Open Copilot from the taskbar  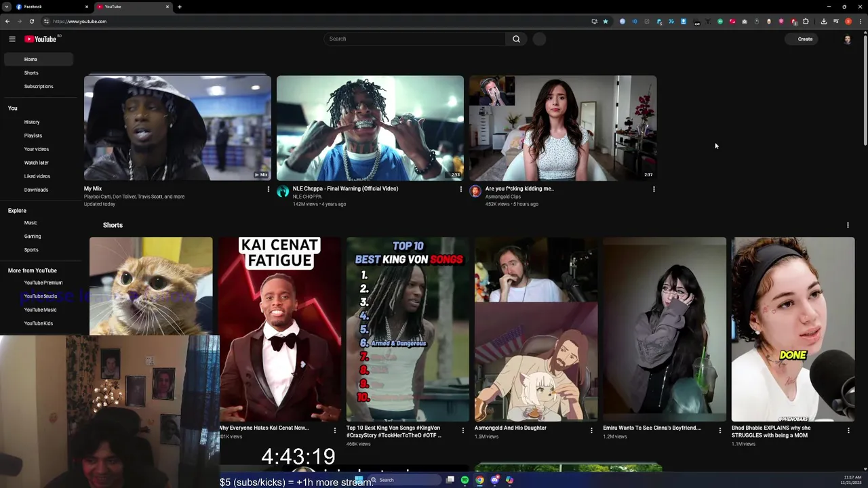pyautogui.click(x=509, y=480)
